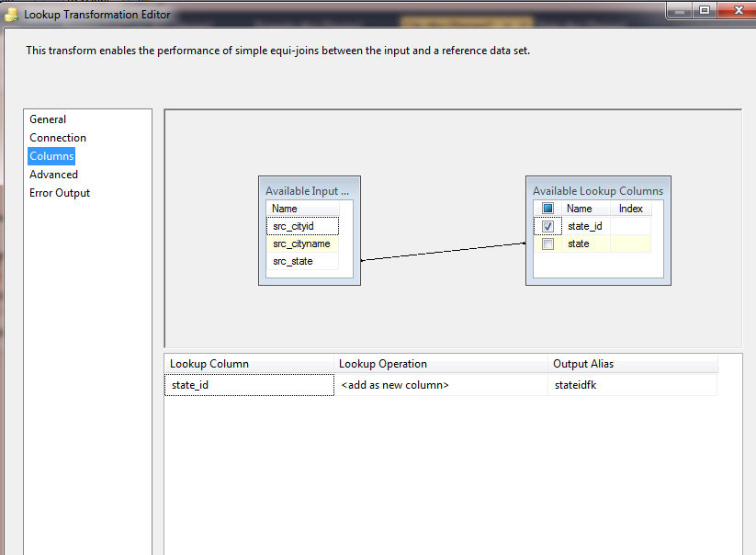
Task: Toggle the select-all checkbox in Lookup Columns header
Action: click(x=547, y=209)
